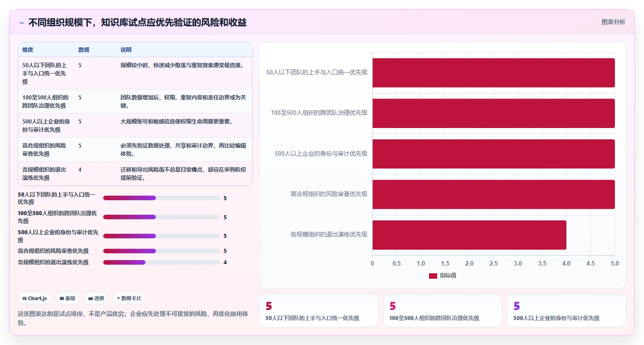The height and width of the screenshot is (345, 644).
Task: Click the chart bar for 500人以上企业的身份与审计优先级
Action: 494,153
